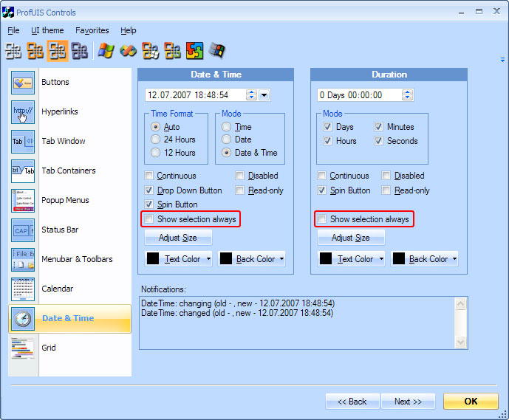The height and width of the screenshot is (420, 509).
Task: Open the date picker drop-down arrow
Action: 264,95
